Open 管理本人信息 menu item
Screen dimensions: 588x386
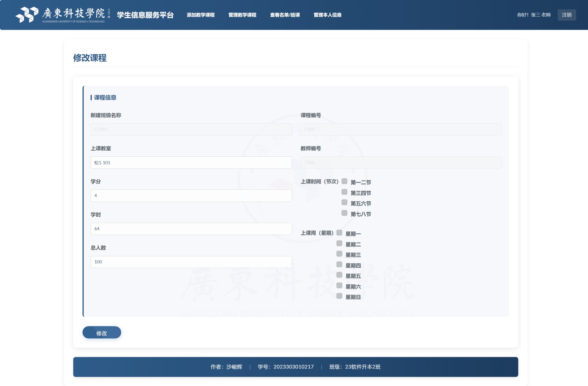(327, 15)
